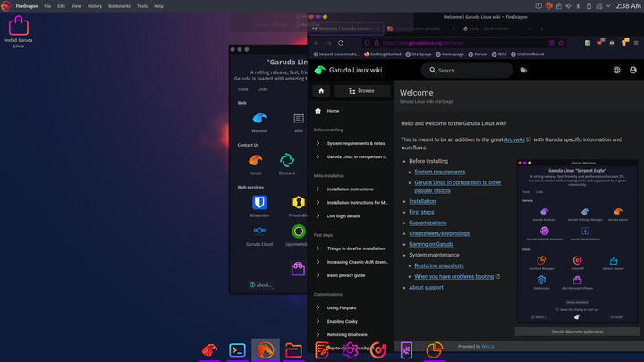The width and height of the screenshot is (644, 362).
Task: Click the FireDragon forward arrow
Action: [328, 43]
